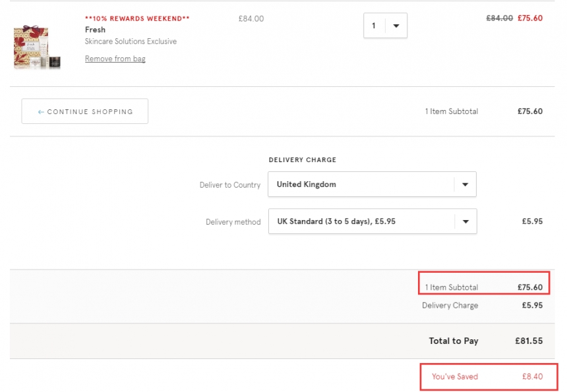Viewport: 567px width, 392px height.
Task: Click the £81.55 total amount
Action: click(529, 341)
